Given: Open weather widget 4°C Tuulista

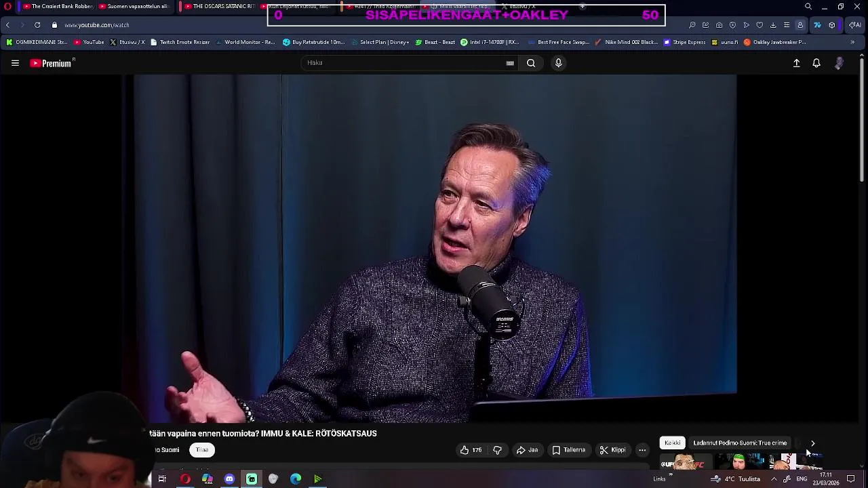Looking at the screenshot, I should pos(736,479).
